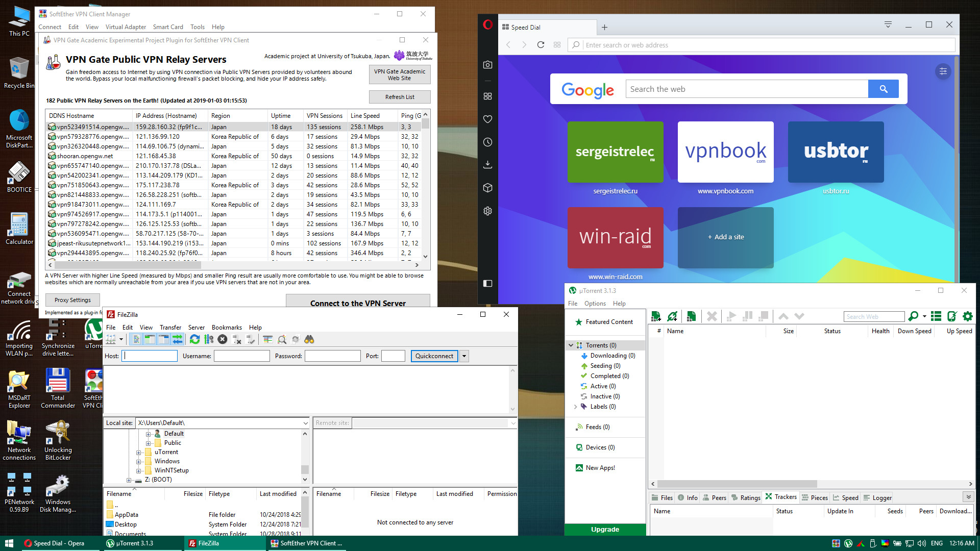
Task: Toggle the message log display in FileZilla
Action: pos(136,339)
